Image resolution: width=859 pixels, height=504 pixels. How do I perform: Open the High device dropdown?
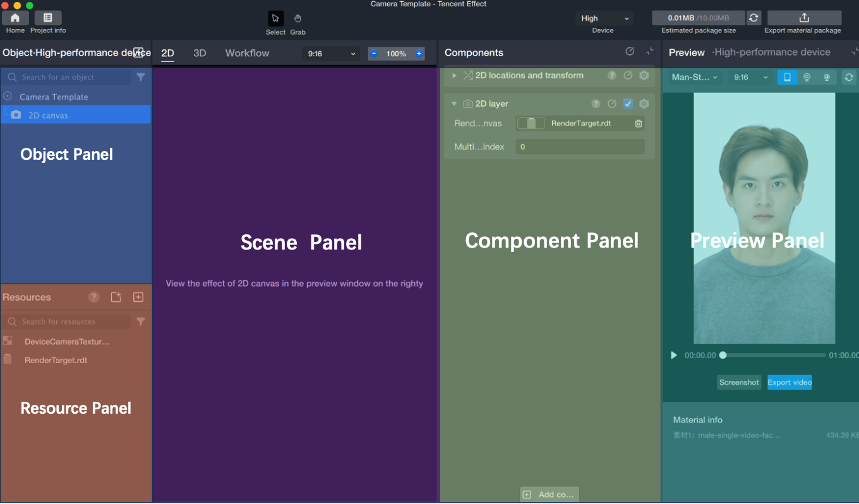tap(604, 18)
